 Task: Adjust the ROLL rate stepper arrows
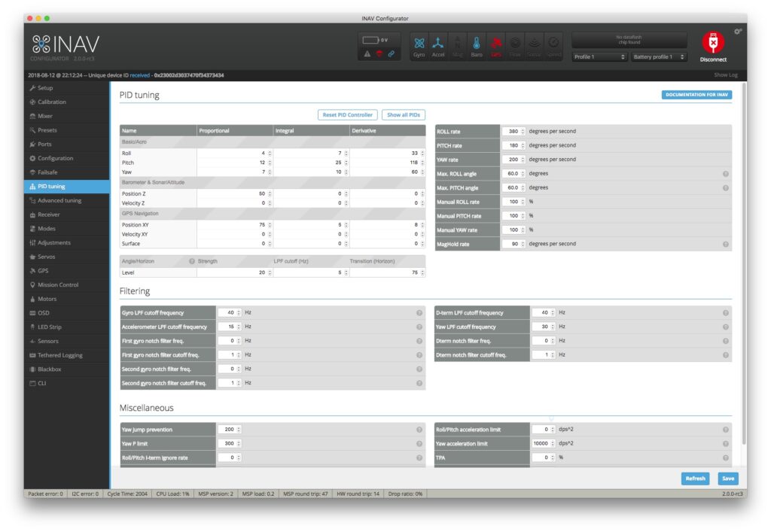[523, 132]
